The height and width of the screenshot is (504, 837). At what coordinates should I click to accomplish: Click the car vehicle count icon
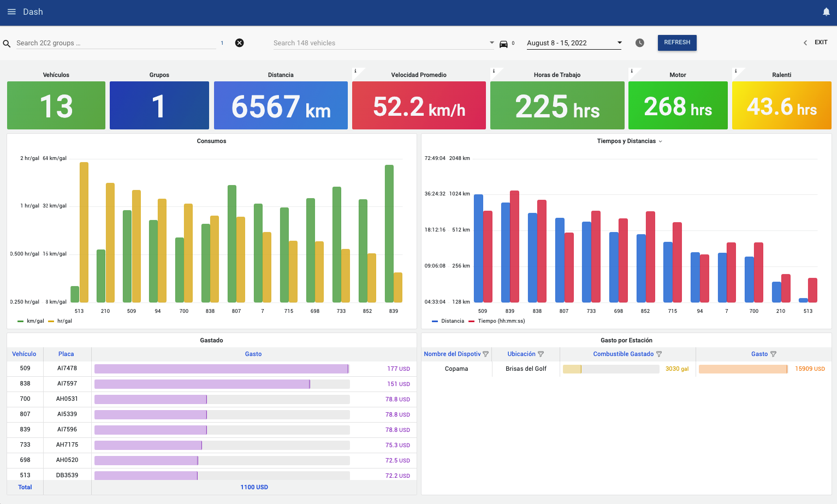pyautogui.click(x=503, y=44)
